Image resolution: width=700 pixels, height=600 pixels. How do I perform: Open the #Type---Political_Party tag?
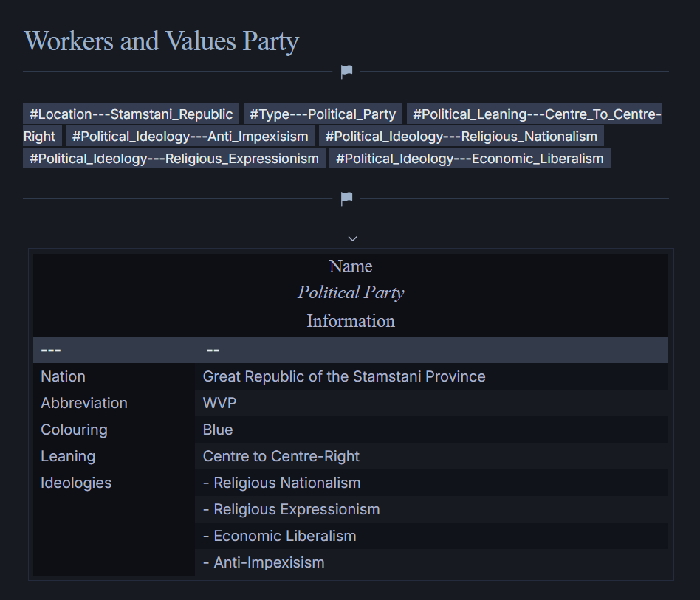pos(323,114)
